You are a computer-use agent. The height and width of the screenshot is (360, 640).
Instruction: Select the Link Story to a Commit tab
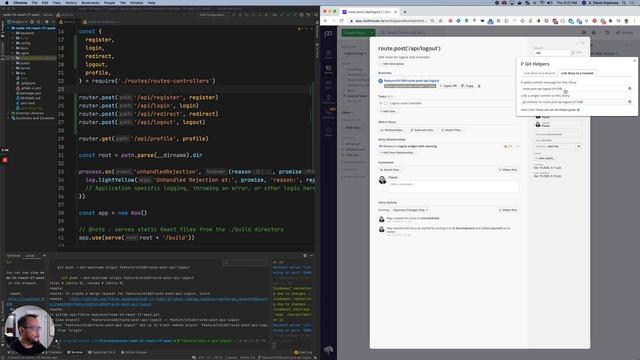(577, 73)
